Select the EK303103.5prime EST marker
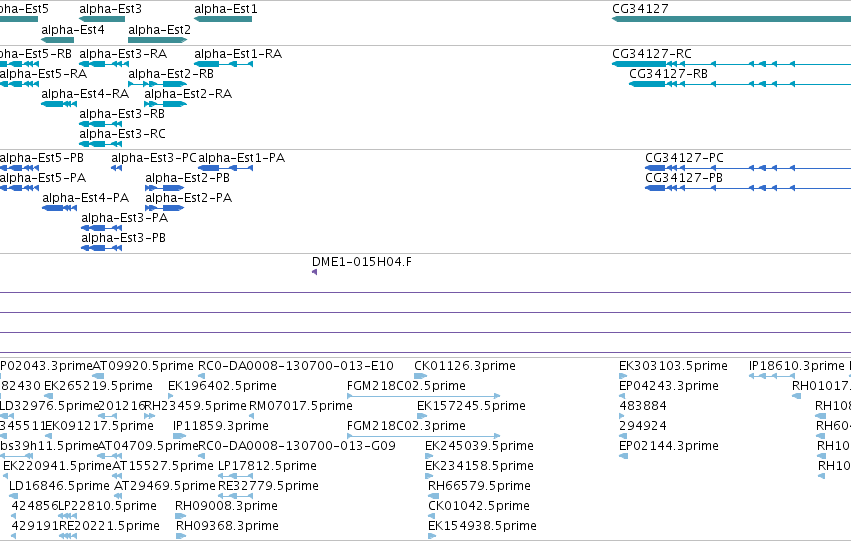 coord(623,376)
